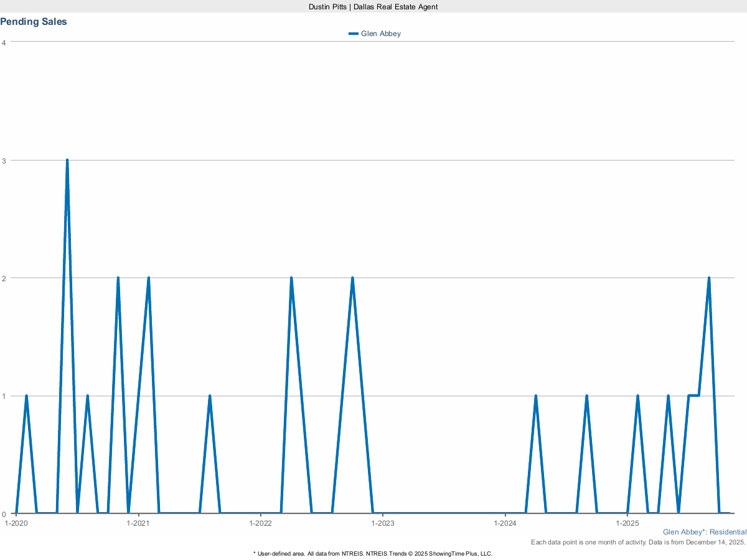747x560 pixels.
Task: Click the December 14, 2025 data note
Action: tap(638, 542)
